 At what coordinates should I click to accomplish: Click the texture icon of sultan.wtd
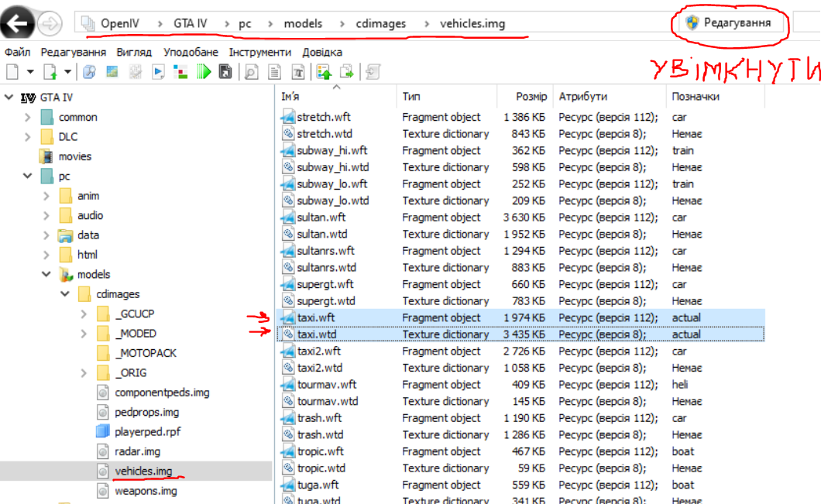point(288,234)
